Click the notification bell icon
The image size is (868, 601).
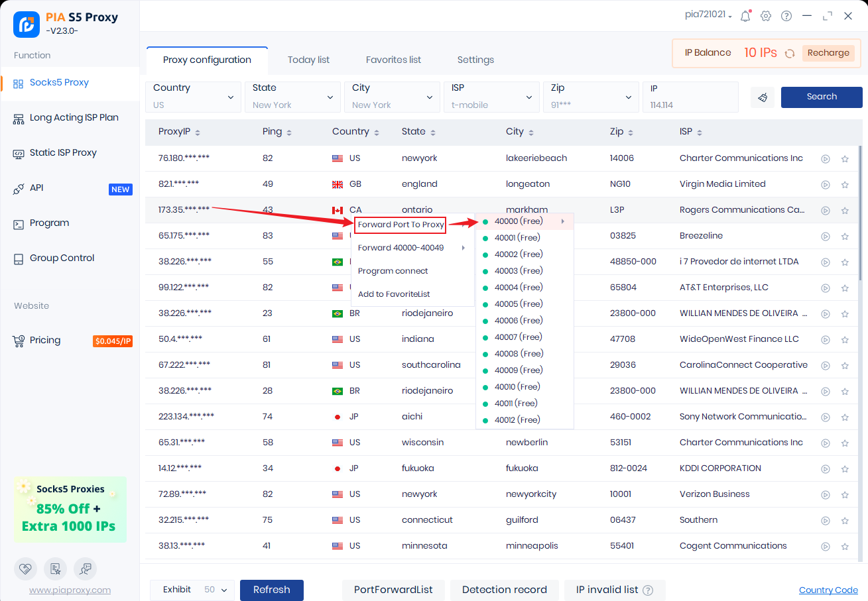(745, 16)
